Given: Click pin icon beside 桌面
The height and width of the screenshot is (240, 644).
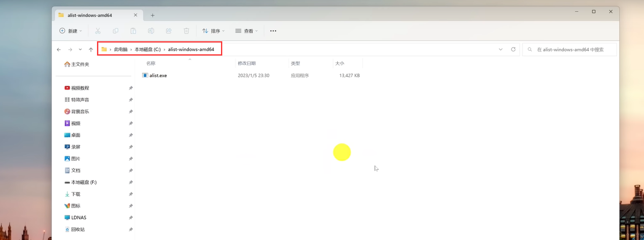Looking at the screenshot, I should [131, 135].
